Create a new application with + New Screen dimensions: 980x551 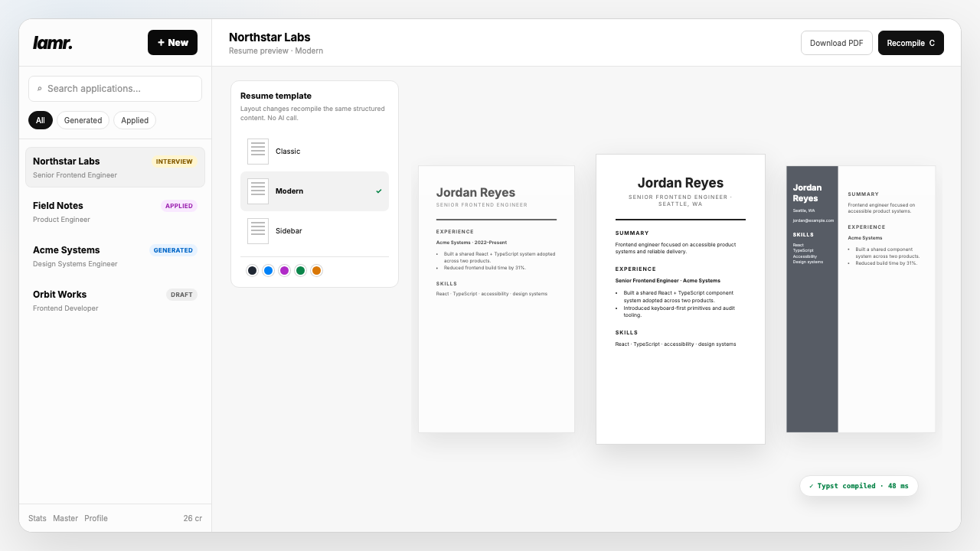point(172,43)
